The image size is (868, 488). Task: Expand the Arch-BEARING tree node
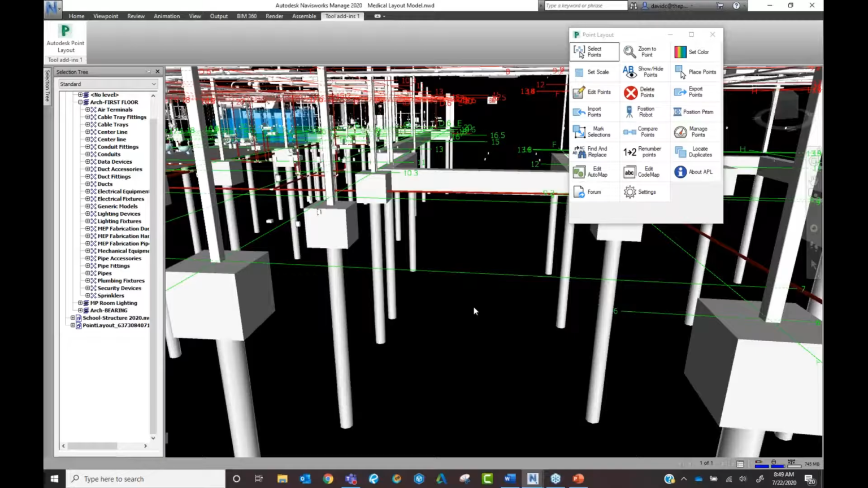pos(80,310)
